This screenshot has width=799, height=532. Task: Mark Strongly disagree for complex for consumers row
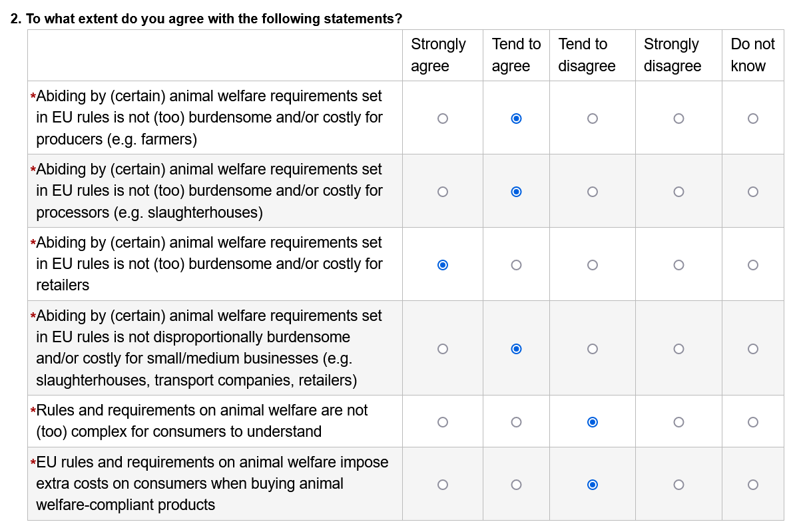coord(678,422)
